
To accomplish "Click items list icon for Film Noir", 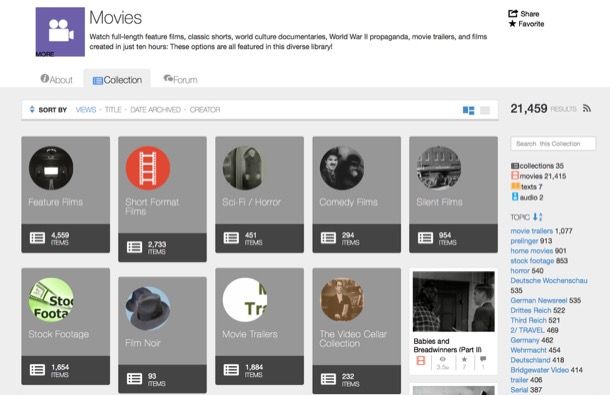I will [134, 379].
